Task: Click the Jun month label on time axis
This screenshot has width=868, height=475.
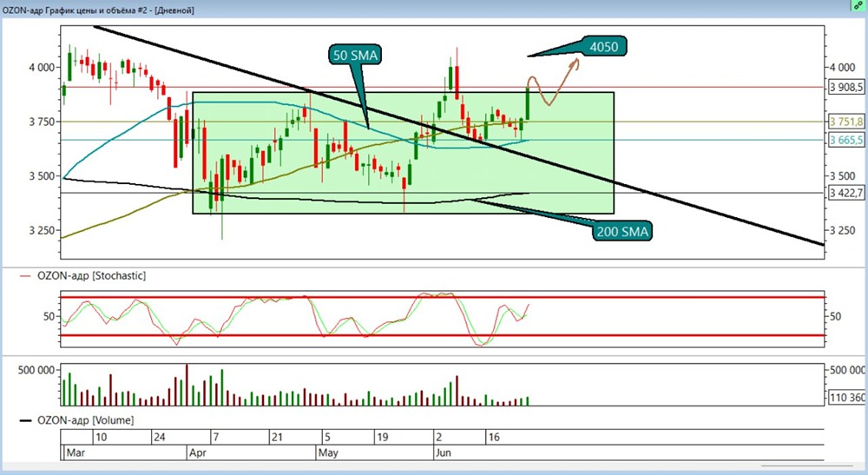Action: (x=443, y=452)
